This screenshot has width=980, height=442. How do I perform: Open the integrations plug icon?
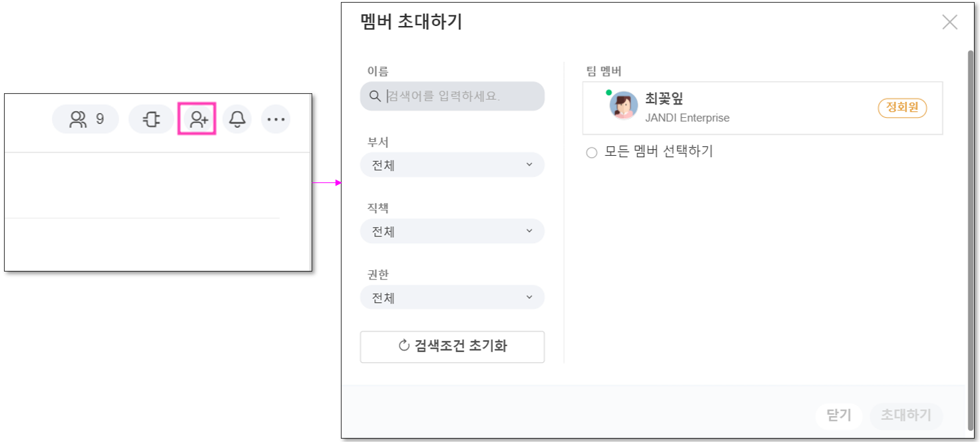click(151, 120)
